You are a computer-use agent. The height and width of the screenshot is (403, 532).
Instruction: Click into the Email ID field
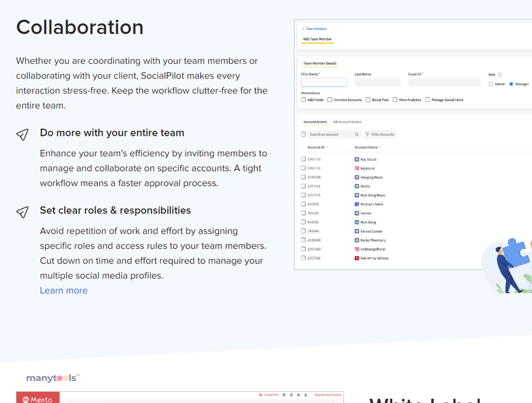[x=444, y=82]
